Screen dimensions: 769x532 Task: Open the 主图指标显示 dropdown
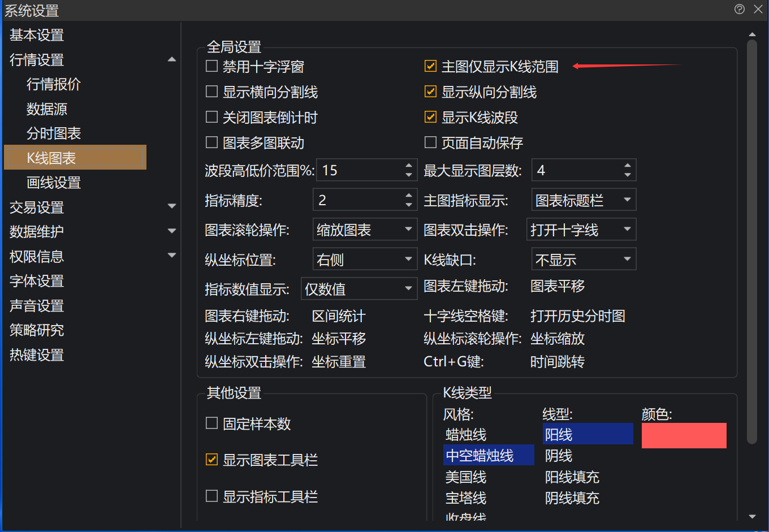(x=584, y=200)
